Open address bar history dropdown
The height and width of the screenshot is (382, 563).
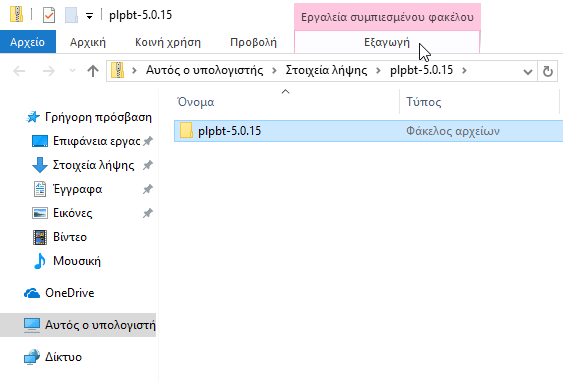point(527,72)
